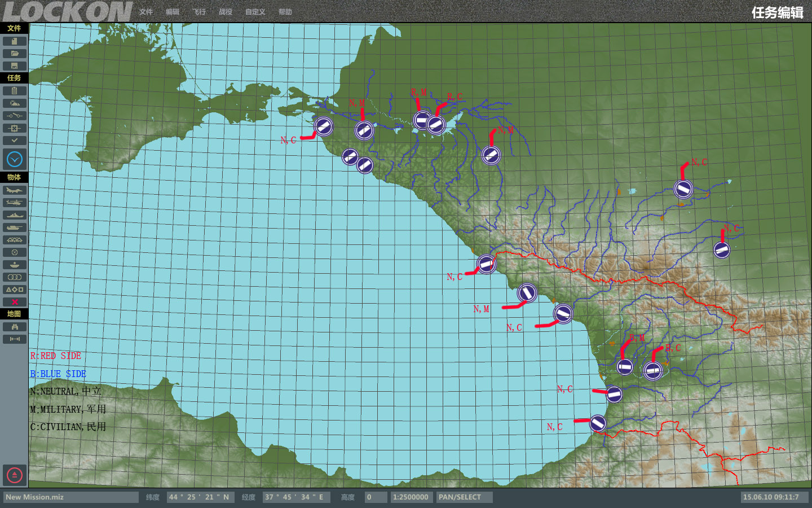Click the M:MILITARY legend text
Image resolution: width=812 pixels, height=508 pixels.
tap(68, 409)
